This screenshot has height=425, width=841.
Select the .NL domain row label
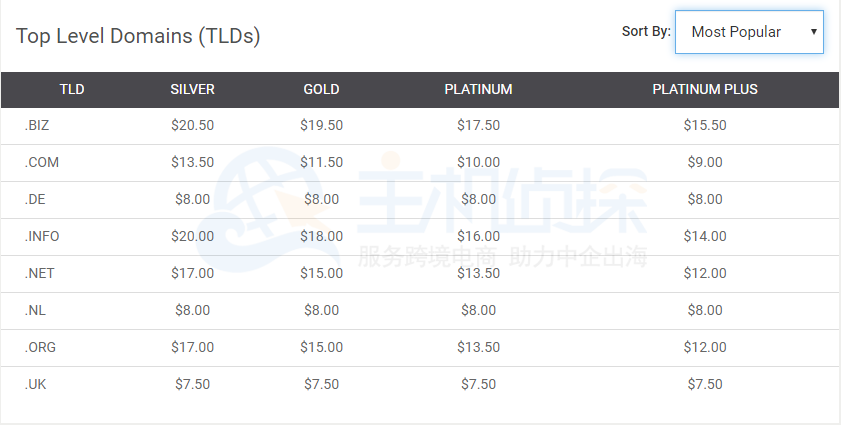pyautogui.click(x=35, y=310)
